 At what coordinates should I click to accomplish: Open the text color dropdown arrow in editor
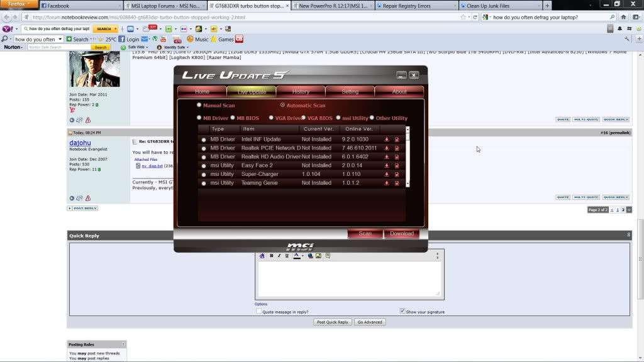pyautogui.click(x=303, y=256)
